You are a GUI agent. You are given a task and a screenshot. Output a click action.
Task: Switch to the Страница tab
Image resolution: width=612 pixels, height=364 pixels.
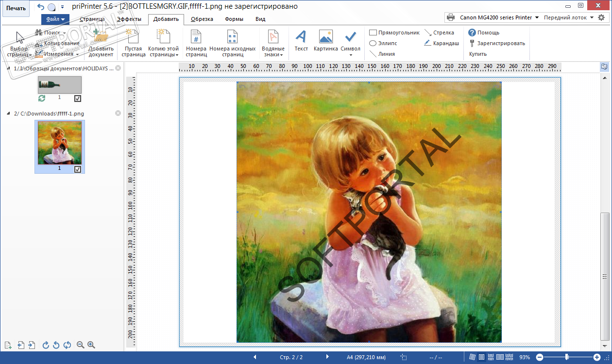92,19
